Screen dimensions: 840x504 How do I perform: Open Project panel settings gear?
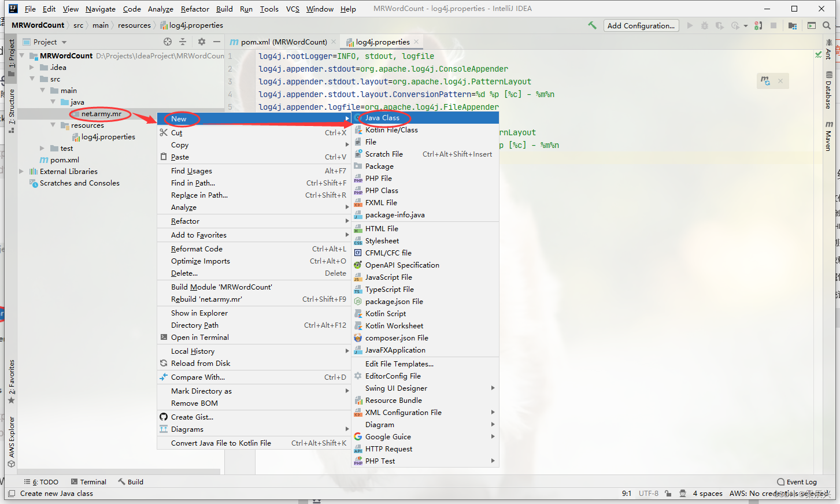201,42
